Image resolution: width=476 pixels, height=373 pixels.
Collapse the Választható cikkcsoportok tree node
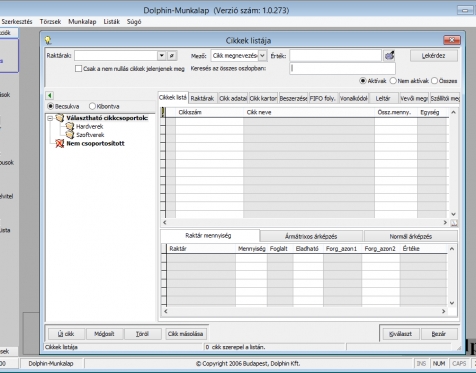(50, 118)
